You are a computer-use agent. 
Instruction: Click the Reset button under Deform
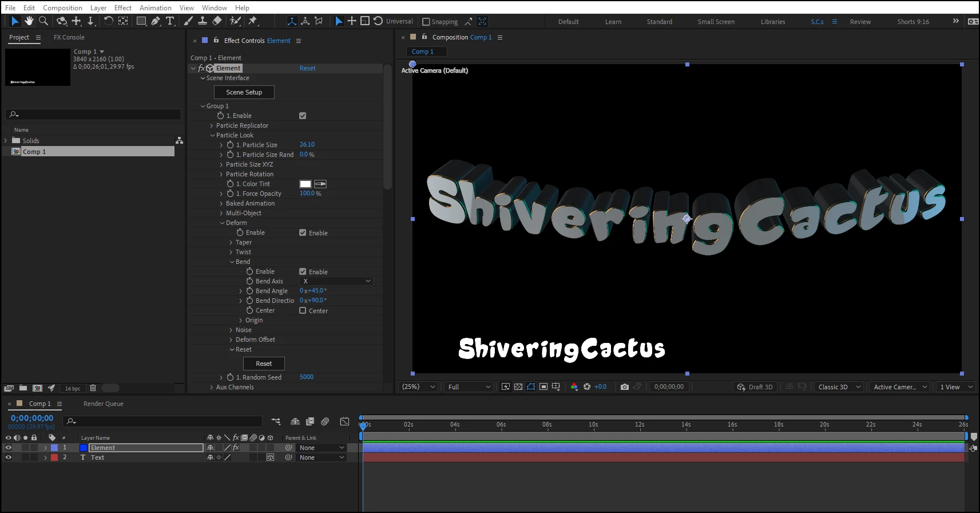pyautogui.click(x=264, y=364)
